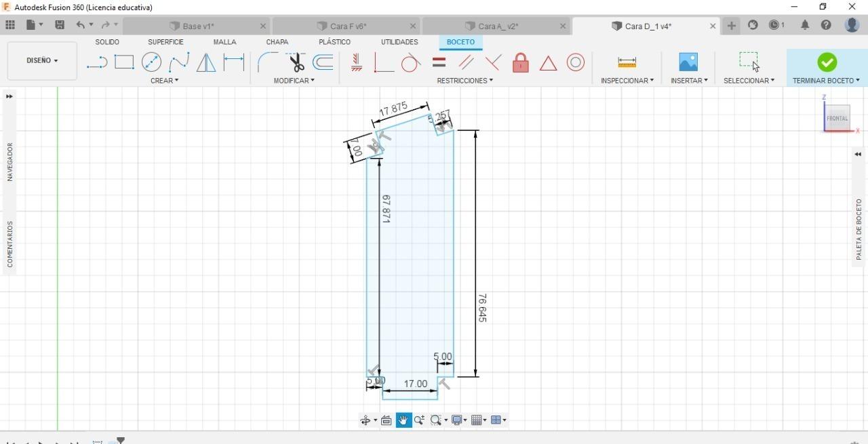Expand the NAVEGADOR panel arrows
Viewport: 868px width, 444px height.
point(9,97)
